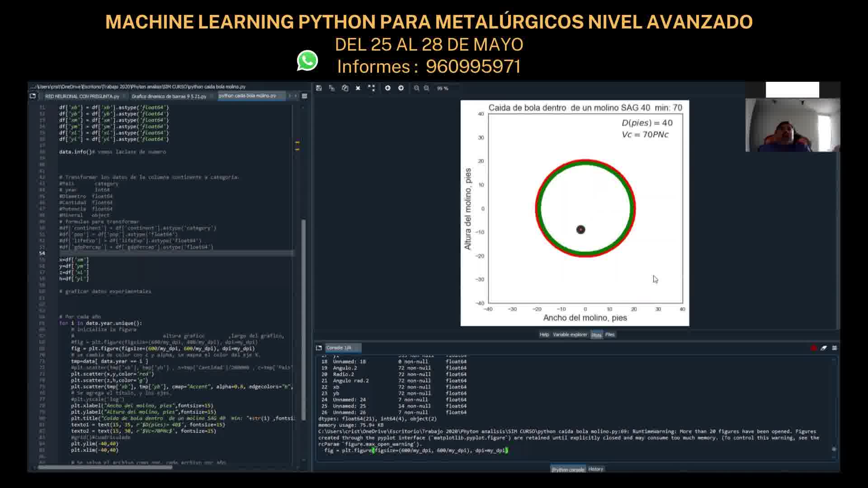Click code line "x=df['xm']"
Screen dimensions: 868x488
click(74, 260)
